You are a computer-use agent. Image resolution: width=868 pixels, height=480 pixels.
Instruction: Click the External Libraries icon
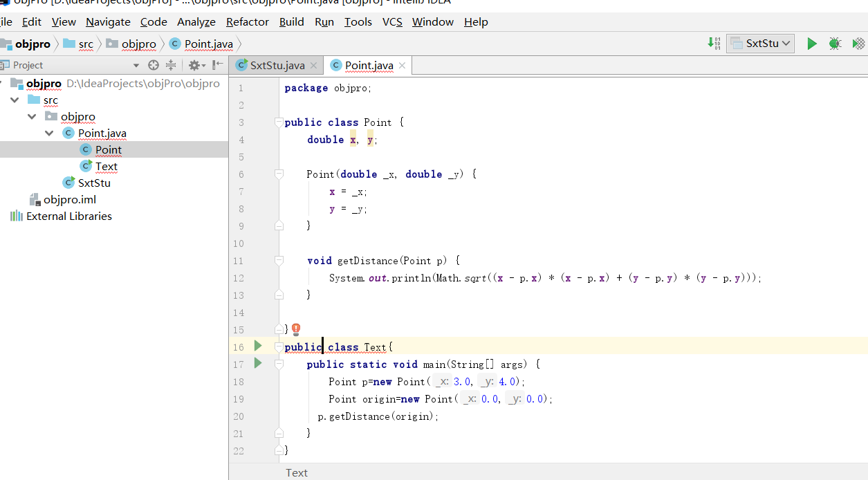point(17,216)
